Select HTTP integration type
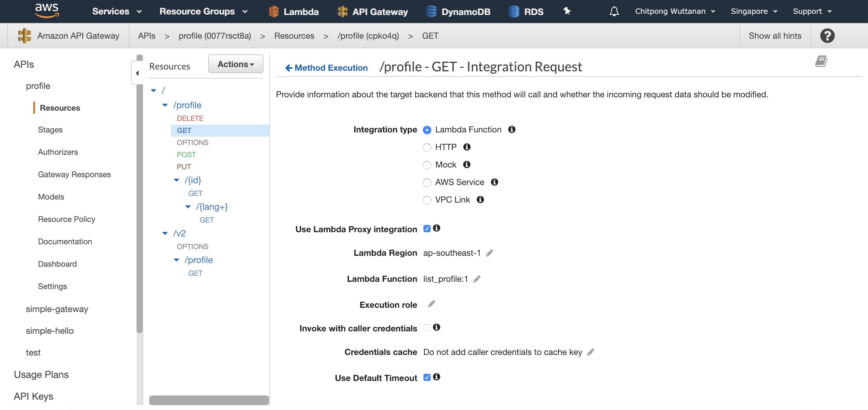The height and width of the screenshot is (410, 868). [427, 148]
